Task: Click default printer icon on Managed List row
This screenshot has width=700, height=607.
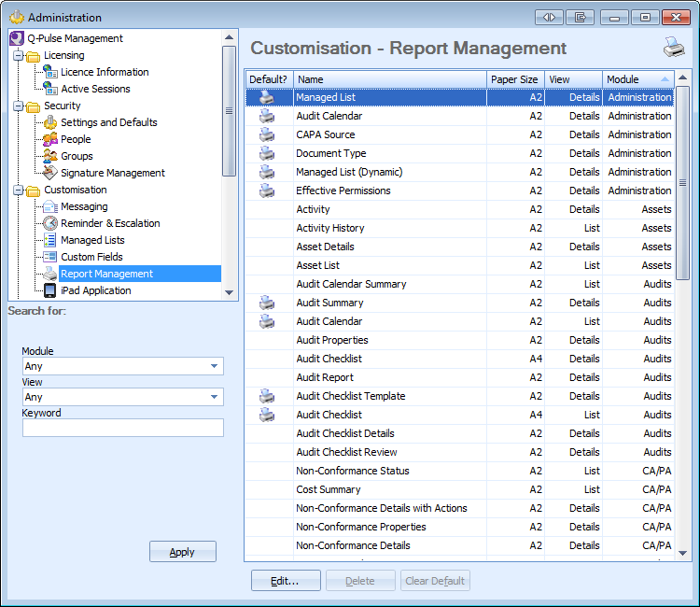Action: tap(267, 97)
